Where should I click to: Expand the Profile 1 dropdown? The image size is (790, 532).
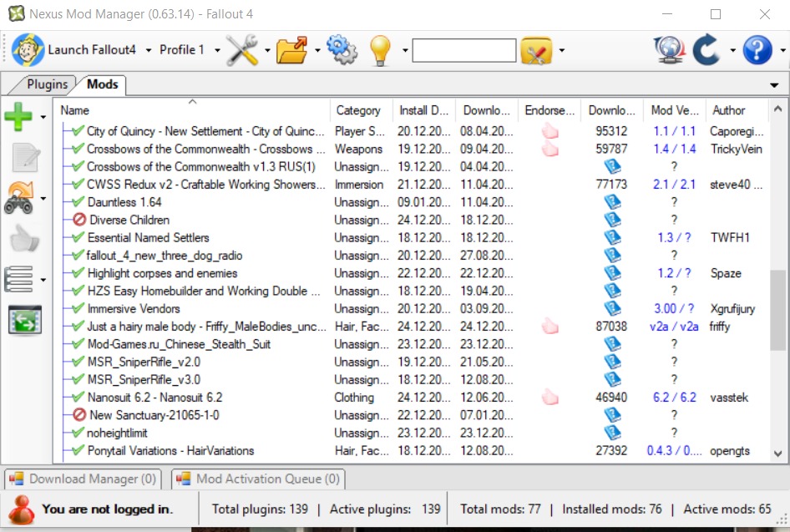click(217, 50)
